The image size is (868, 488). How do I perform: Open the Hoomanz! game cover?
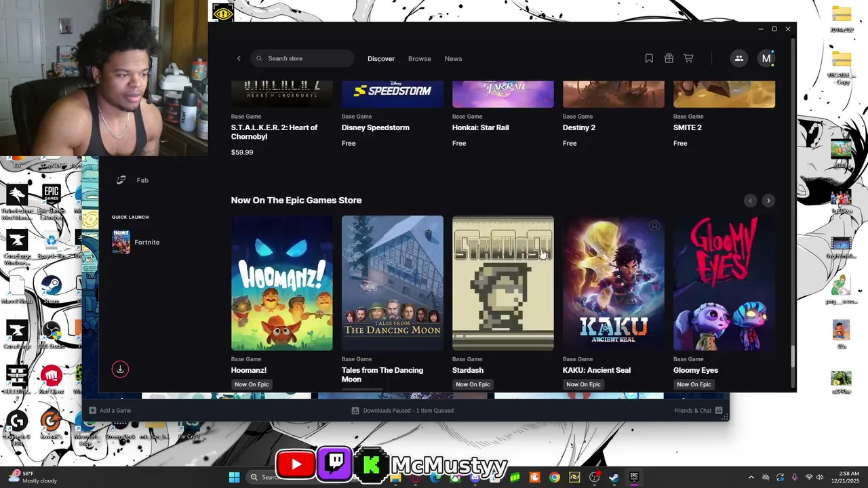coord(282,283)
